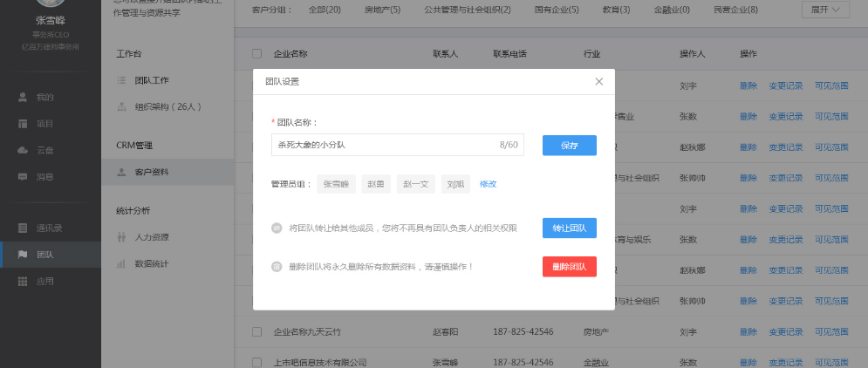The height and width of the screenshot is (368, 868).
Task: Expand the 展开 dropdown for customer groups
Action: pos(824,10)
